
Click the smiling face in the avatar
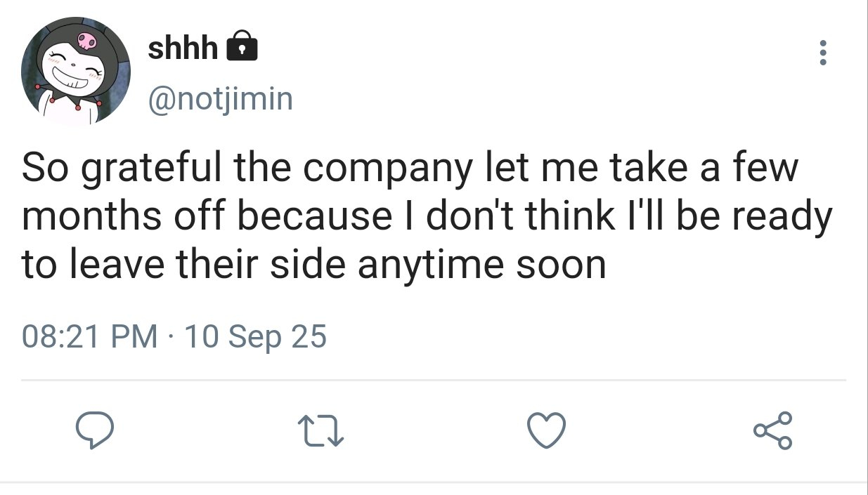(72, 72)
